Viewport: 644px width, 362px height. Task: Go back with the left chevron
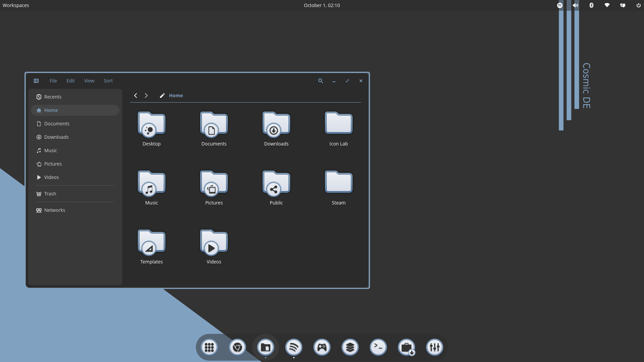(136, 96)
